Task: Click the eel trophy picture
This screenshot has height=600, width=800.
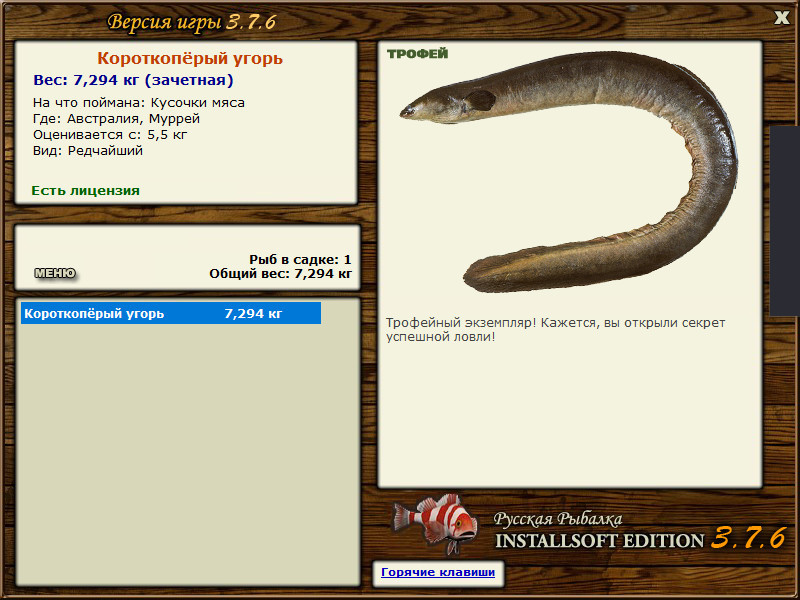Action: (x=568, y=172)
